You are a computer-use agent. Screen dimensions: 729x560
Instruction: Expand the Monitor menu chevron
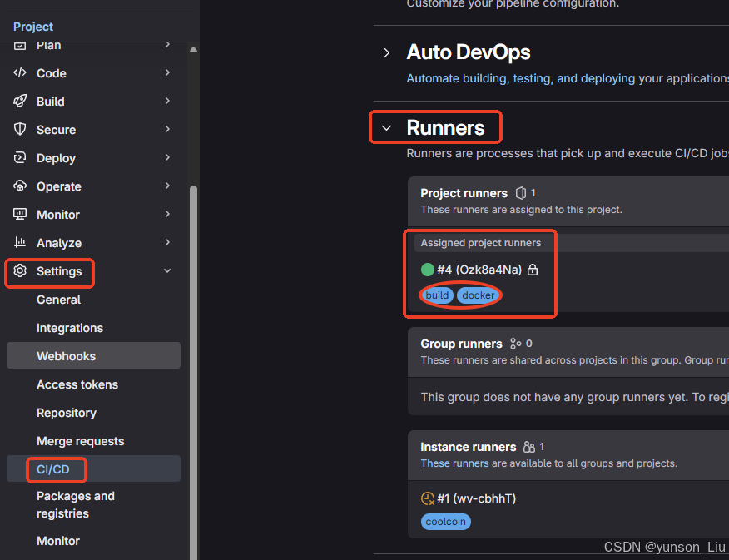coord(167,214)
